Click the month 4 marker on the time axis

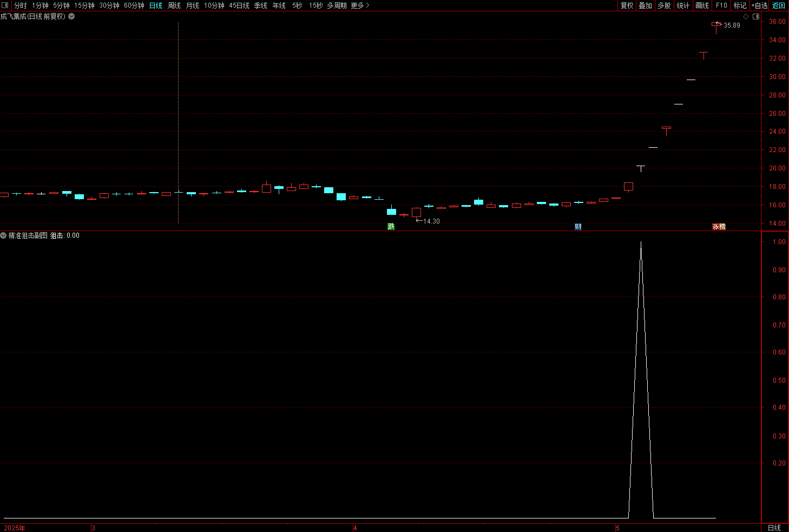click(355, 528)
